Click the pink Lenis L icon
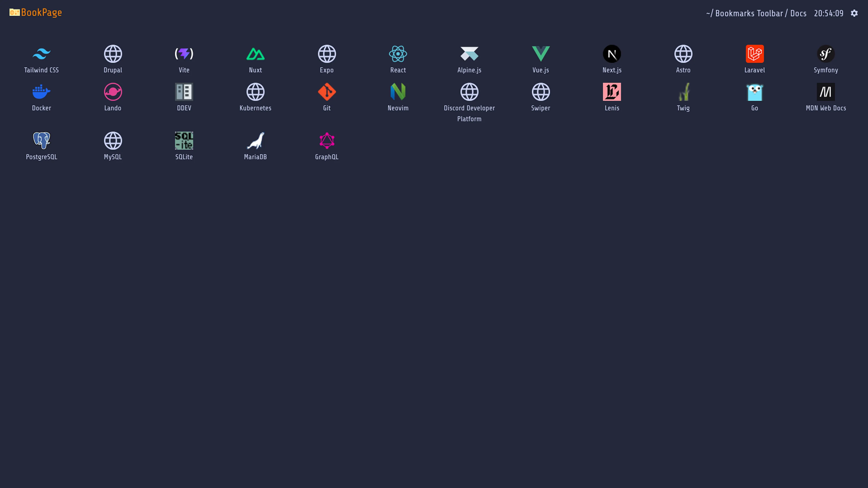The height and width of the screenshot is (488, 868). click(612, 92)
